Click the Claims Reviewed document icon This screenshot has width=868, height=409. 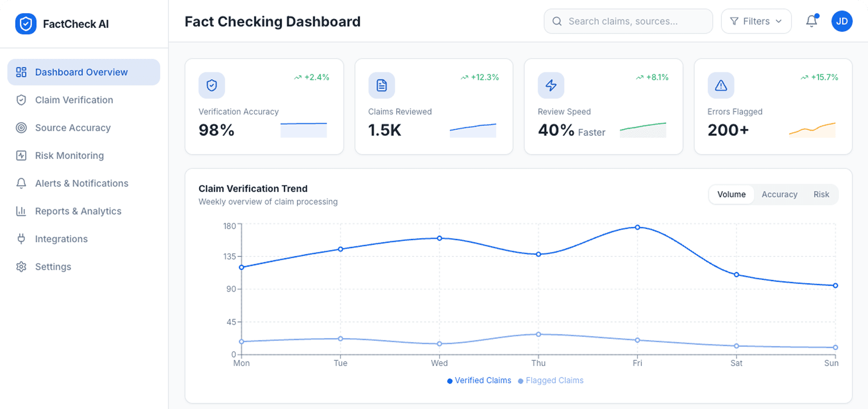coord(382,85)
